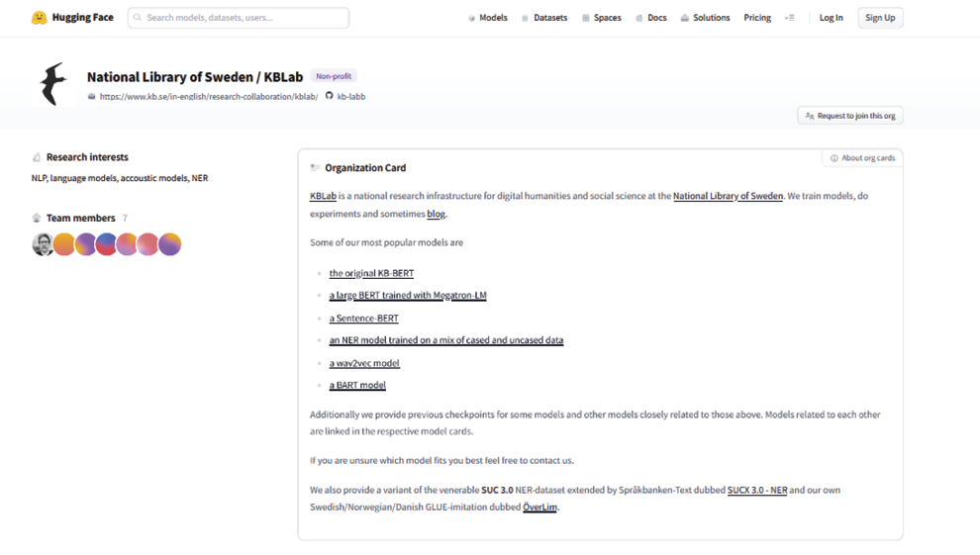This screenshot has width=980, height=555.
Task: Click the Team members count 7
Action: (125, 218)
